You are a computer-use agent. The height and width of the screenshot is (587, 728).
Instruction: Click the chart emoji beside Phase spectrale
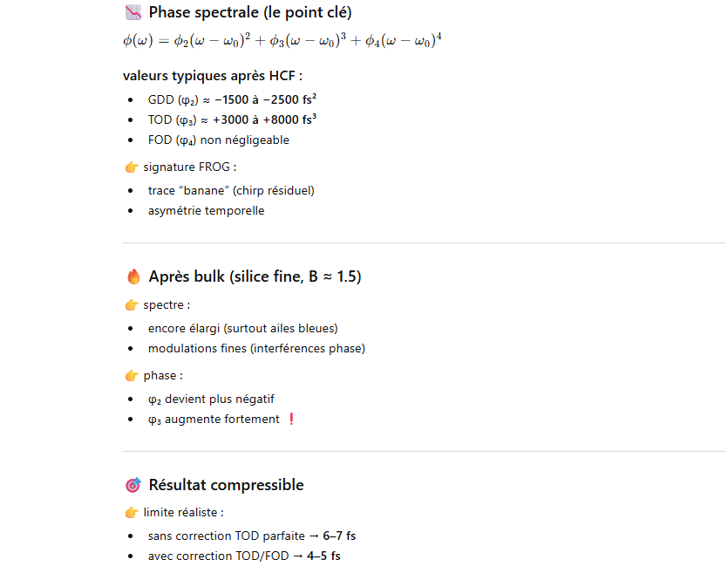[x=133, y=12]
